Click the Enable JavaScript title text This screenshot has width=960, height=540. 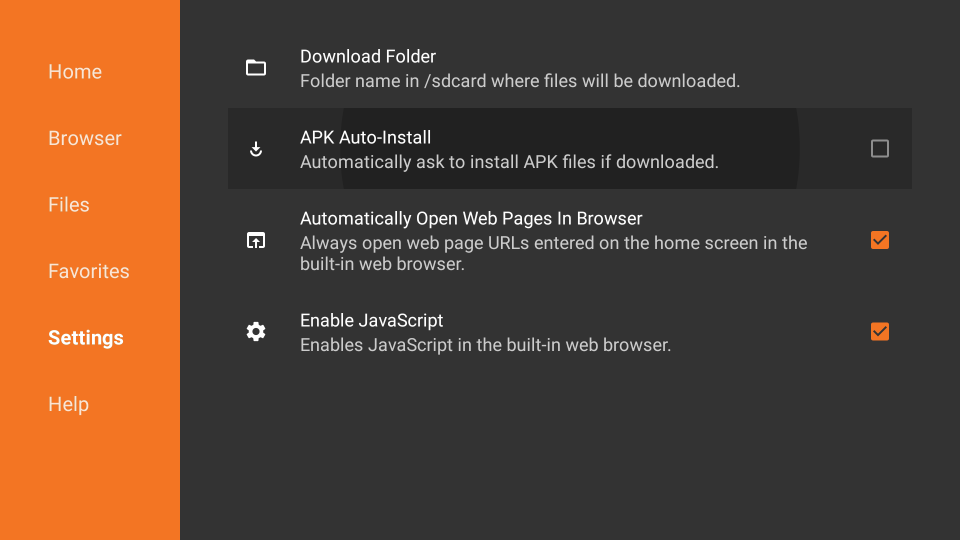(372, 321)
